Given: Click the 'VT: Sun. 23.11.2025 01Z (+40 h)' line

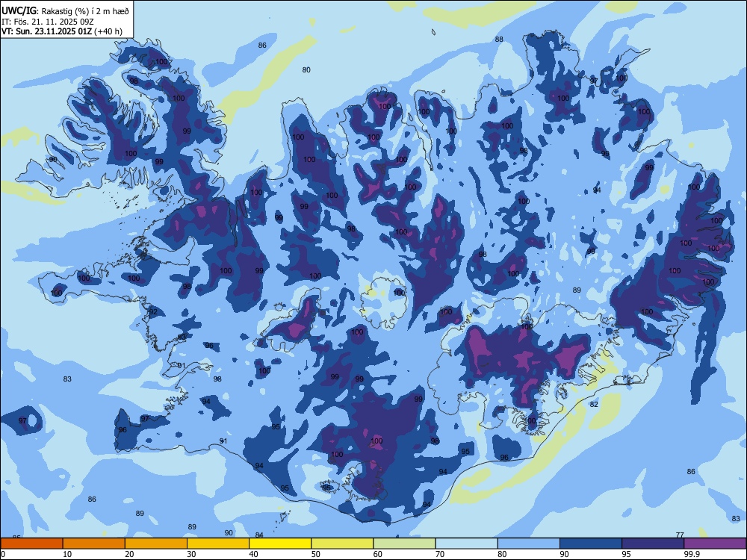Looking at the screenshot, I should 62,31.
